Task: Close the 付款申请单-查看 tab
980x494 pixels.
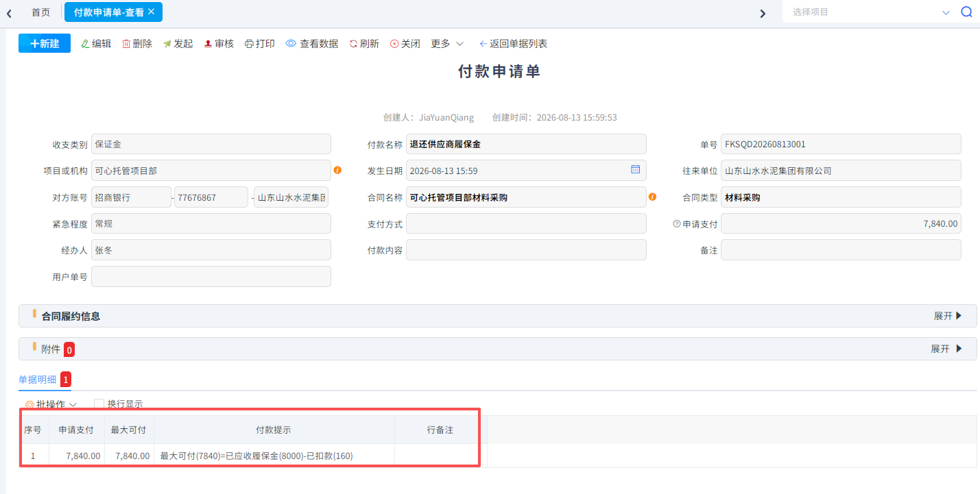Action: [x=152, y=12]
